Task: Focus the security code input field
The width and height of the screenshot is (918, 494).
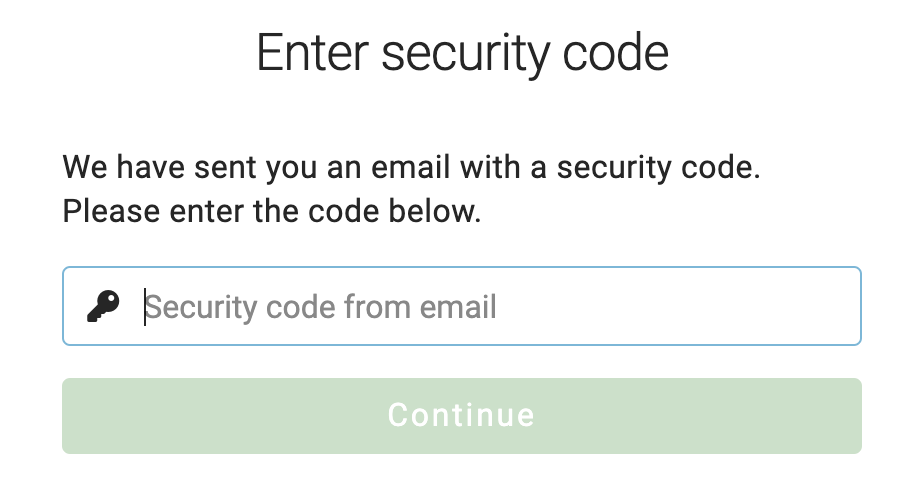Action: 462,306
